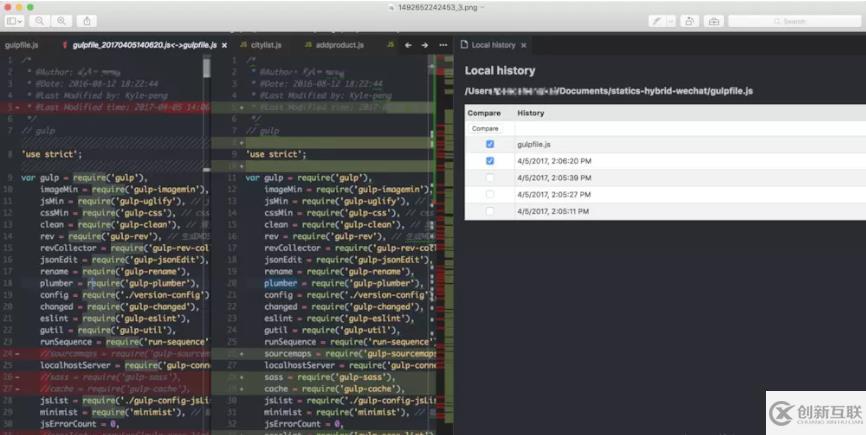866x435 pixels.
Task: Check the 2:05:39 PM history checkbox
Action: (489, 178)
